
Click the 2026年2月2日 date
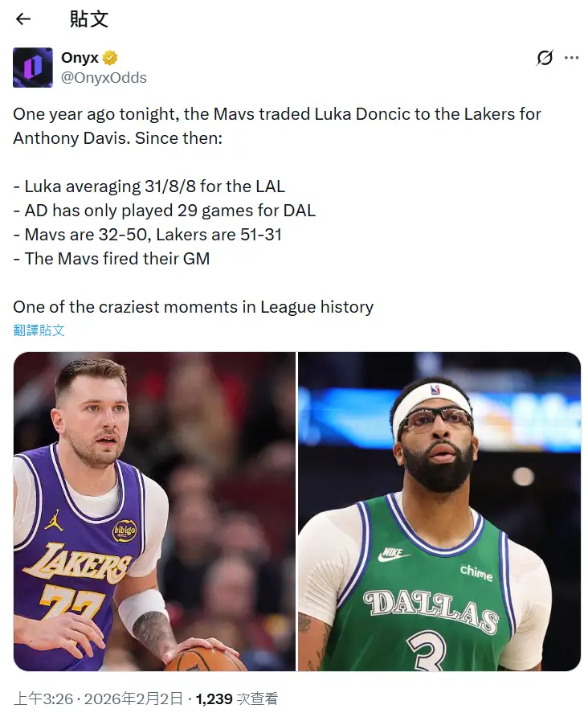point(133,699)
